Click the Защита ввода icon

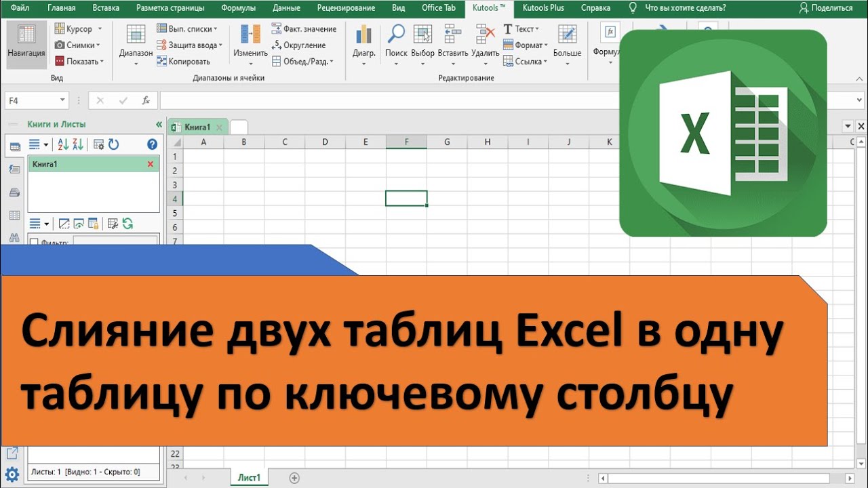162,45
